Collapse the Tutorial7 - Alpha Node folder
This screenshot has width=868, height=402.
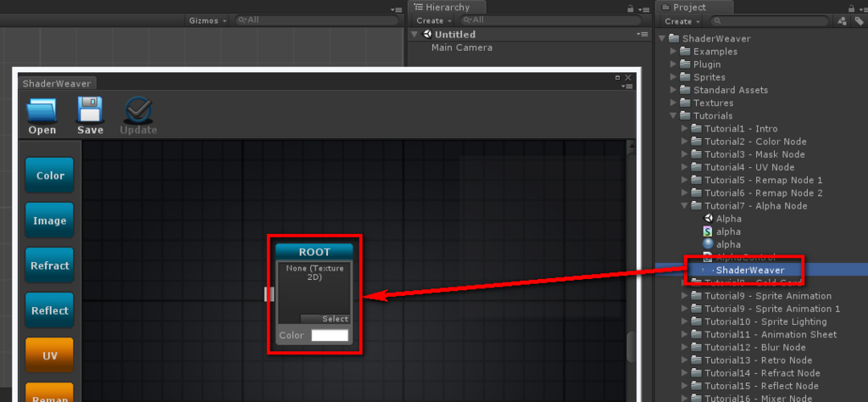[685, 206]
